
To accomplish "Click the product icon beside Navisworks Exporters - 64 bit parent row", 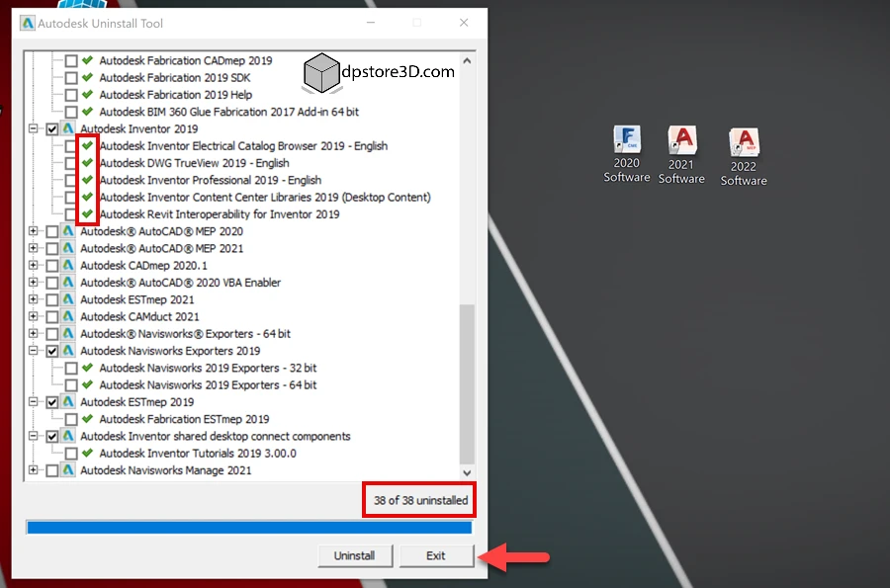I will [x=68, y=333].
